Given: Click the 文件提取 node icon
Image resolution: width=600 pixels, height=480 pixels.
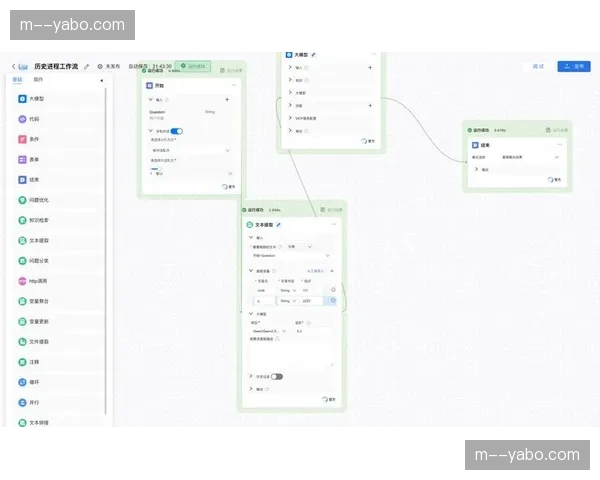Looking at the screenshot, I should tap(22, 341).
